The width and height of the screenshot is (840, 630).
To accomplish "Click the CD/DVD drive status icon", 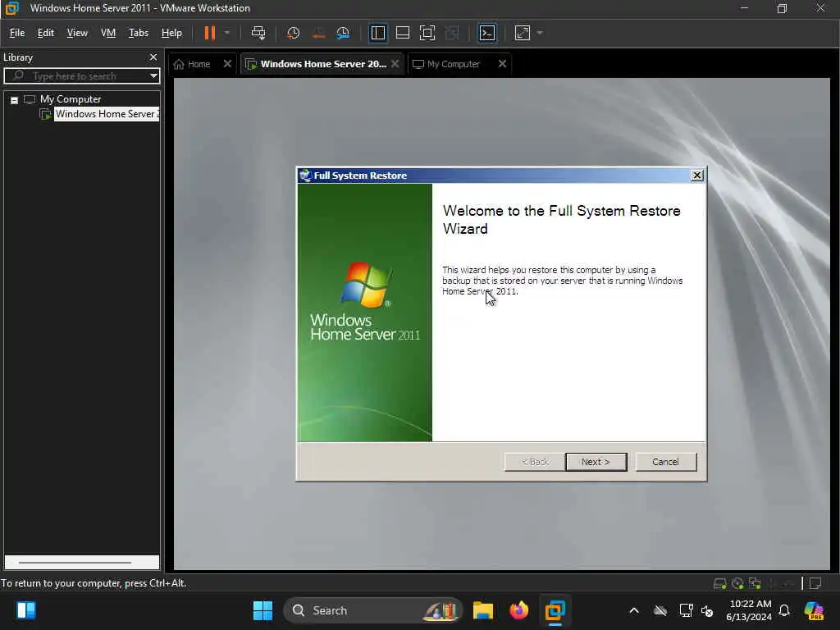I will pyautogui.click(x=737, y=583).
